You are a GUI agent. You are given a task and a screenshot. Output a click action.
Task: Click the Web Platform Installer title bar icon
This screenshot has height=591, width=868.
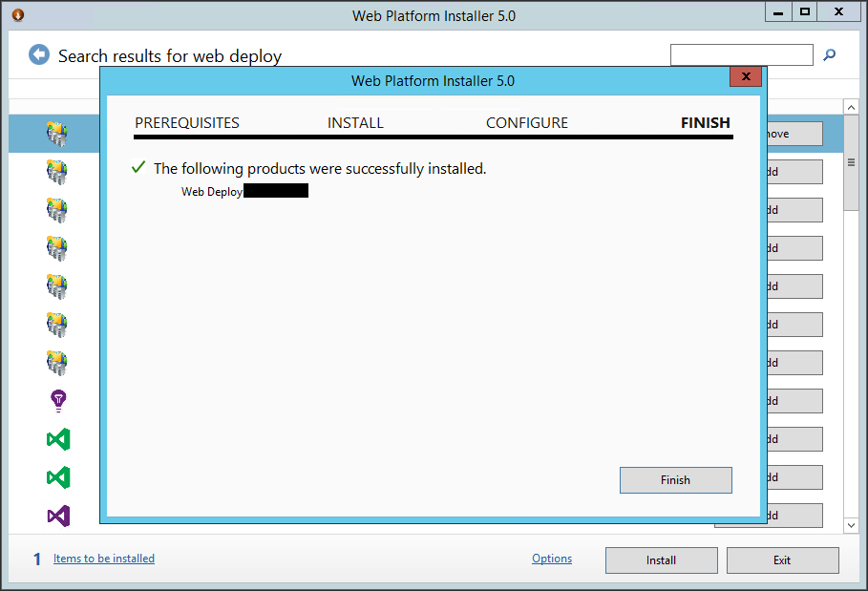point(18,15)
